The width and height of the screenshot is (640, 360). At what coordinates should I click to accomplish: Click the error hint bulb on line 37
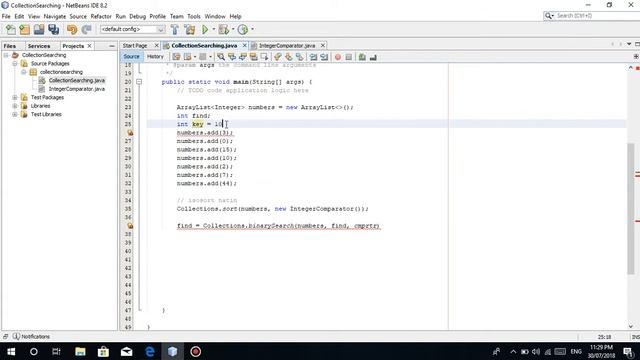[130, 226]
